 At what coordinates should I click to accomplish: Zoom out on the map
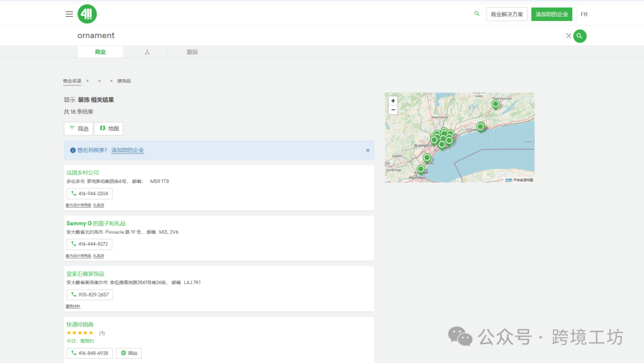(393, 110)
